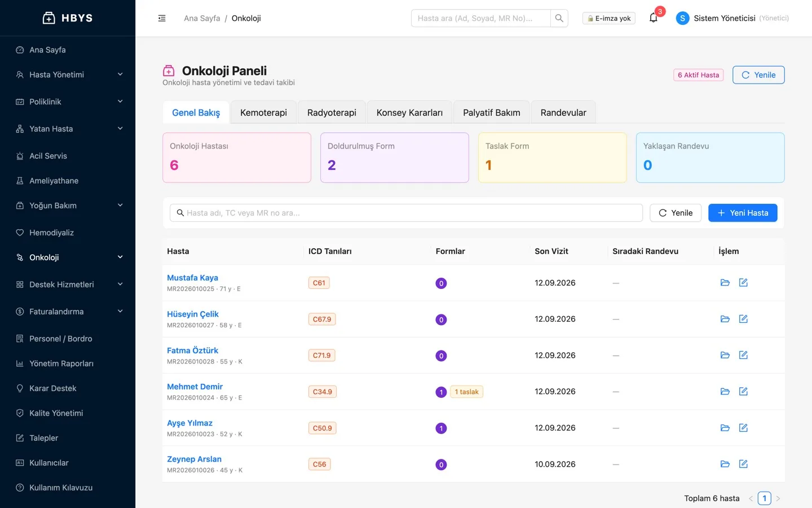Focus the header Hasta ara search field
The width and height of the screenshot is (812, 508).
[x=480, y=18]
